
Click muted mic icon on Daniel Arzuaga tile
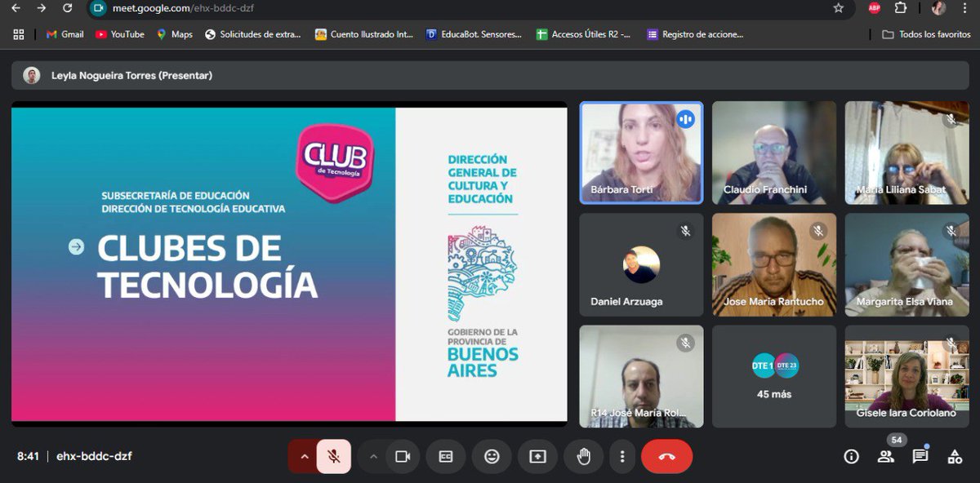[x=685, y=231]
